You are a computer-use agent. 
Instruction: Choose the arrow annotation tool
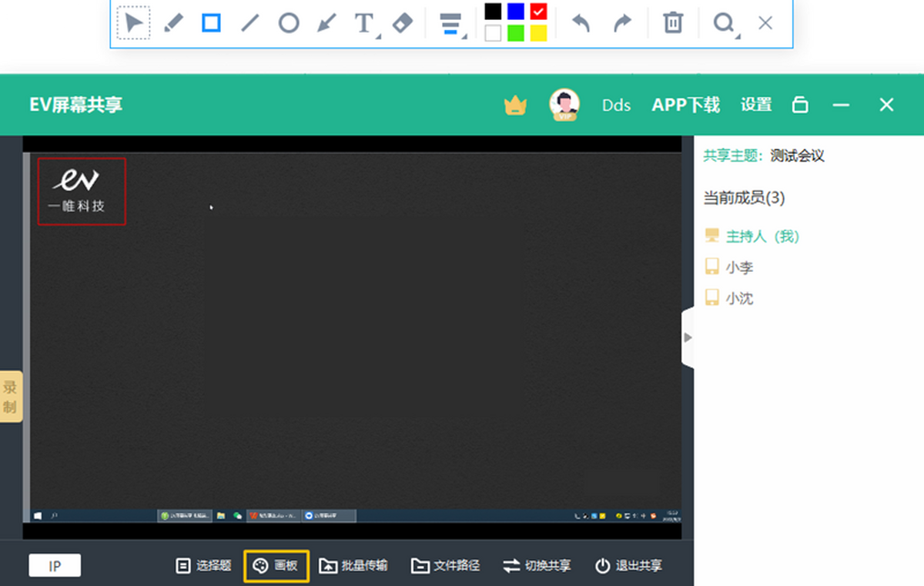click(326, 23)
